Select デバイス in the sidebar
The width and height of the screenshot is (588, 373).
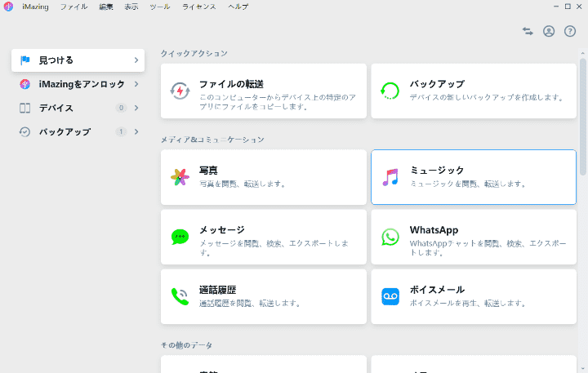click(x=78, y=108)
